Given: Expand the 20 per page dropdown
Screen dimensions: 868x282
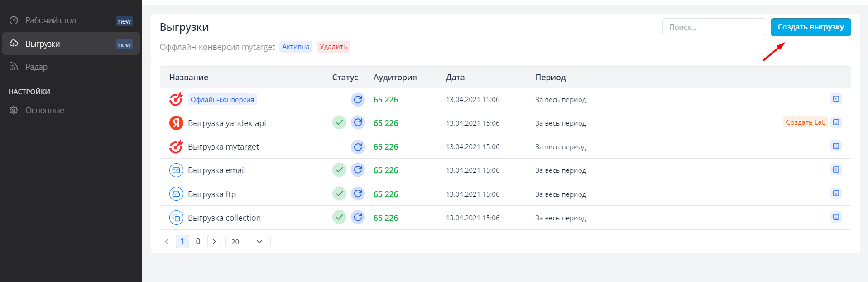Looking at the screenshot, I should coord(248,242).
